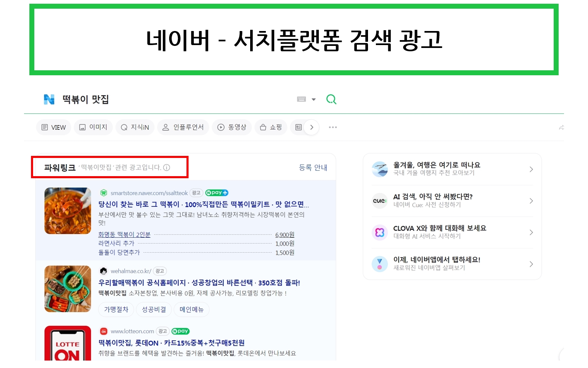Open 떡볶이맛집, 롯데ON headline link
588x368 pixels.
coord(172,343)
